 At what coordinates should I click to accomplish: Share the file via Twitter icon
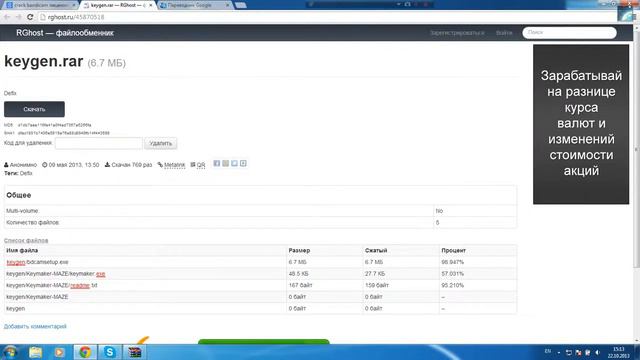(234, 163)
